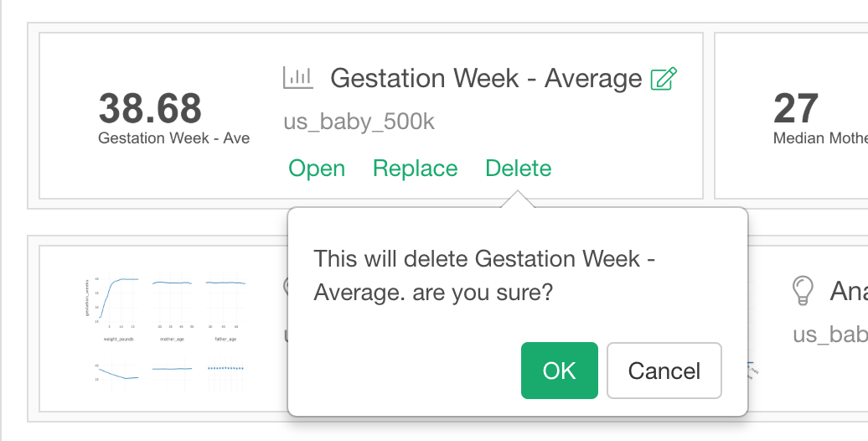Click the edit pencil icon beside Gestation Week title
The width and height of the screenshot is (868, 441).
click(x=664, y=78)
